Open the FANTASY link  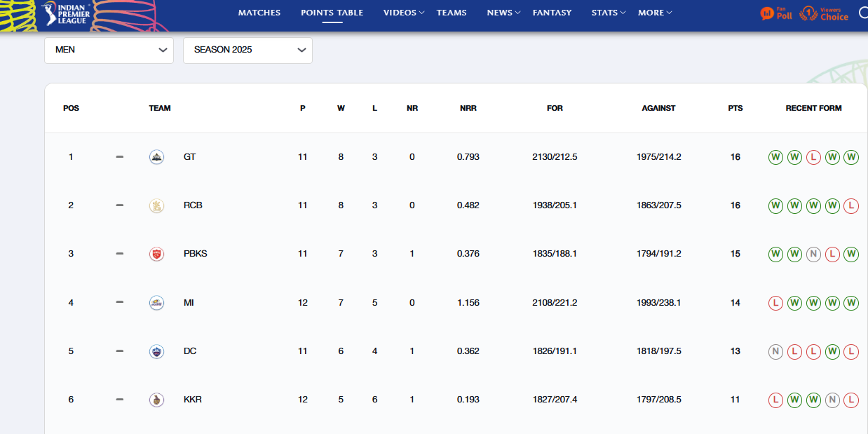(552, 13)
